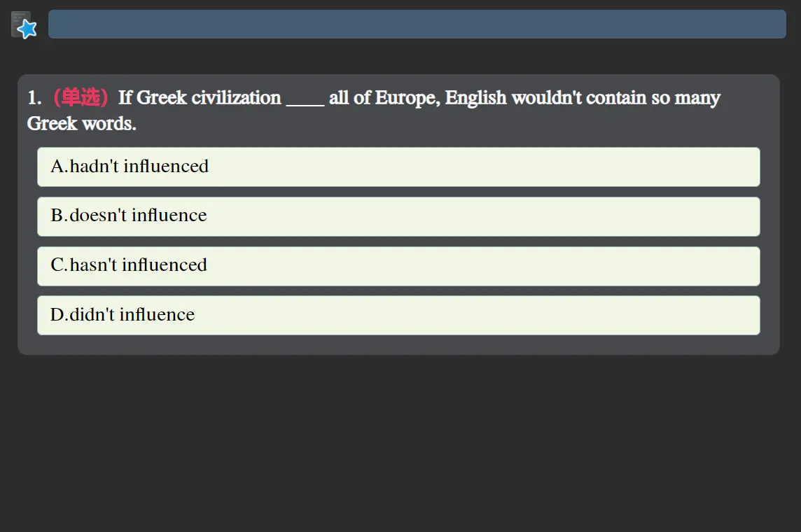Click the Anki star icon
Image resolution: width=801 pixels, height=532 pixels.
(x=24, y=25)
